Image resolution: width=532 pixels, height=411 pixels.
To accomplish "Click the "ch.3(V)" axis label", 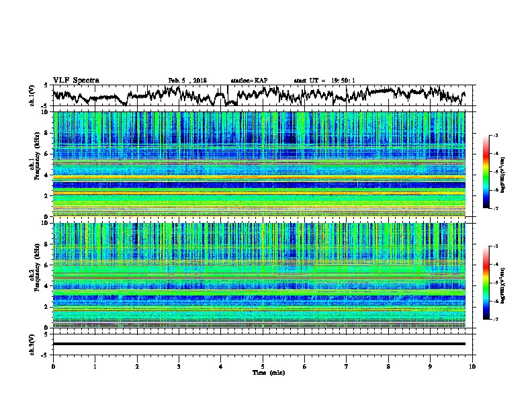I will coord(32,345).
